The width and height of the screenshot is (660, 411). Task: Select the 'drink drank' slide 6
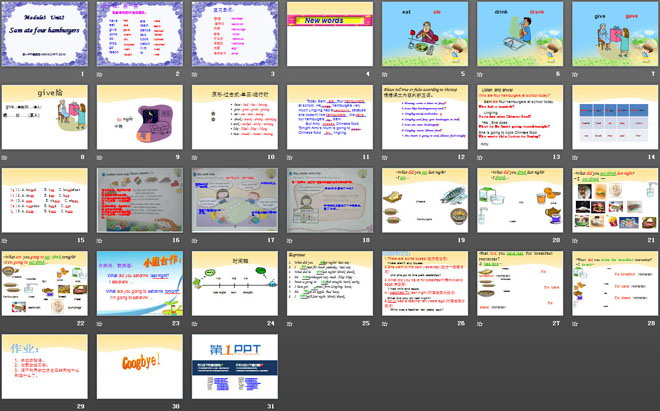[x=520, y=34]
